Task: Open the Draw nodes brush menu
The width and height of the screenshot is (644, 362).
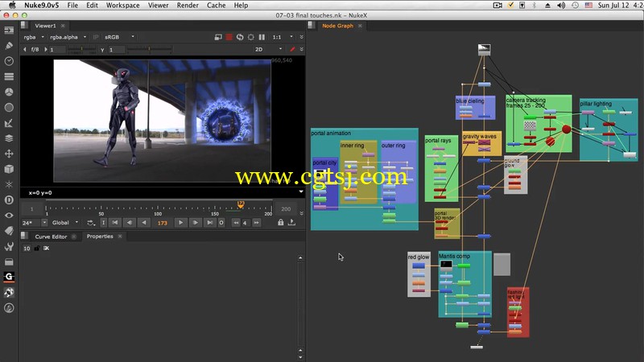Action: [x=9, y=46]
